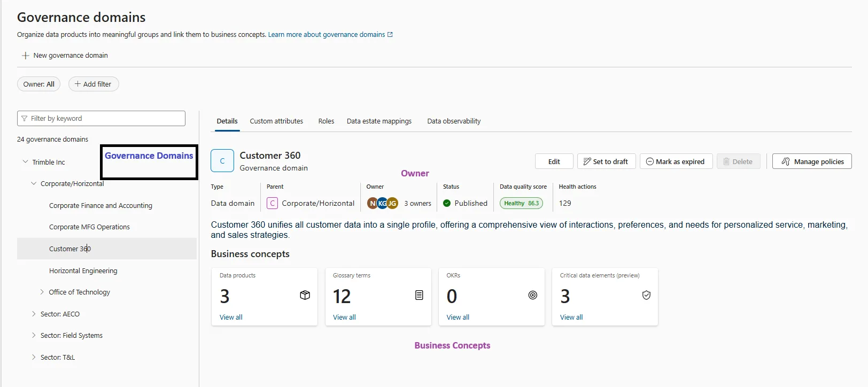Screen dimensions: 868x387
Task: Click the N owner avatar
Action: (373, 203)
